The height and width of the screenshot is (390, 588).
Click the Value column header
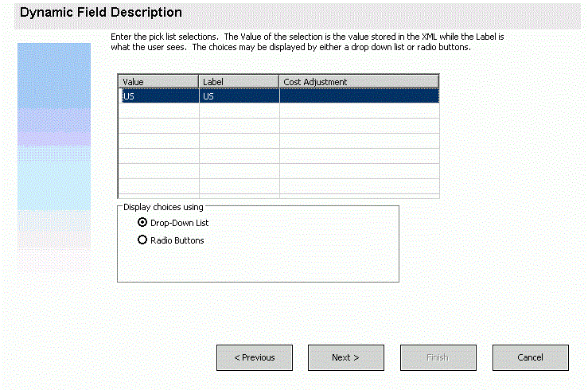(x=158, y=81)
